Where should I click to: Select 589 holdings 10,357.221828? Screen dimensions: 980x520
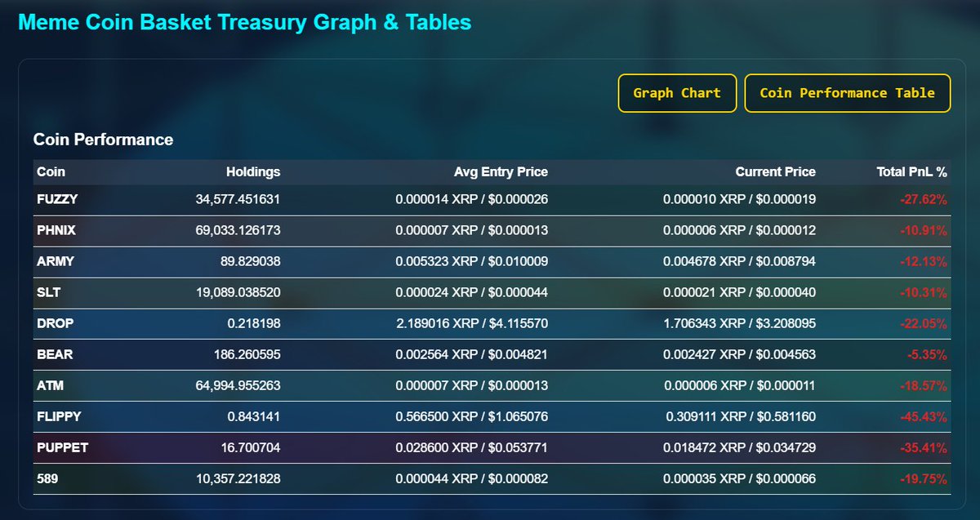(x=238, y=478)
